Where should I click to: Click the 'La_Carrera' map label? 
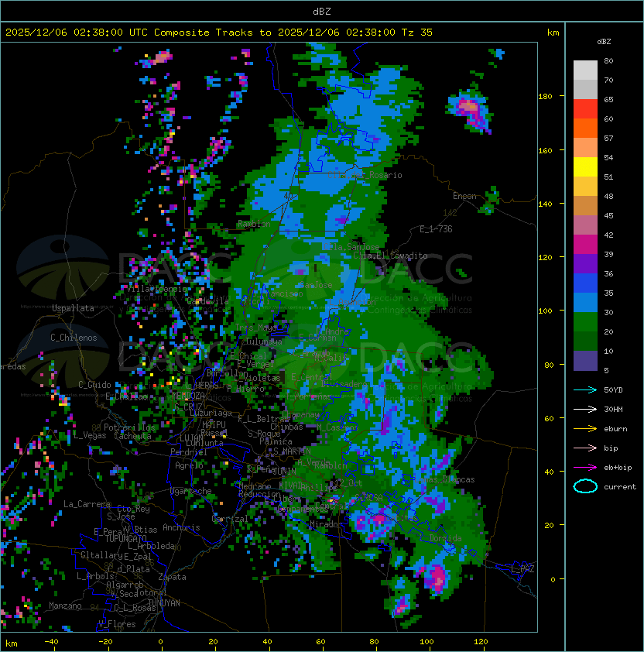pyautogui.click(x=87, y=504)
